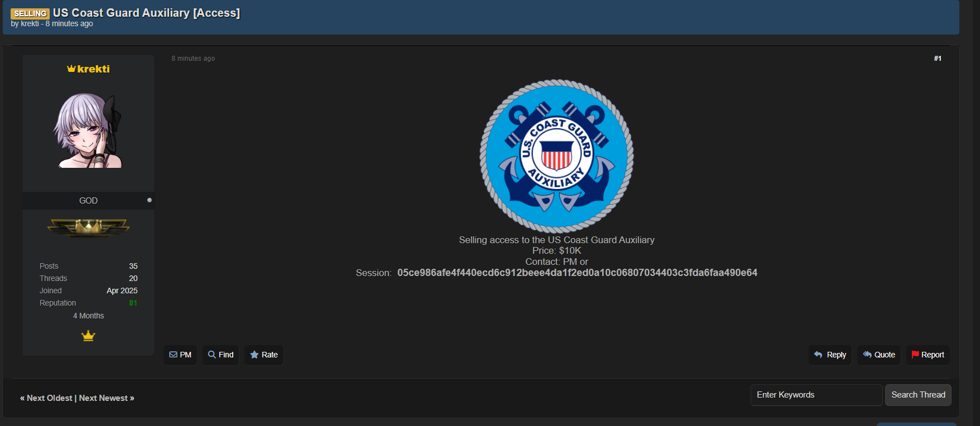Open the reputation score 81
The height and width of the screenshot is (426, 980).
click(133, 303)
